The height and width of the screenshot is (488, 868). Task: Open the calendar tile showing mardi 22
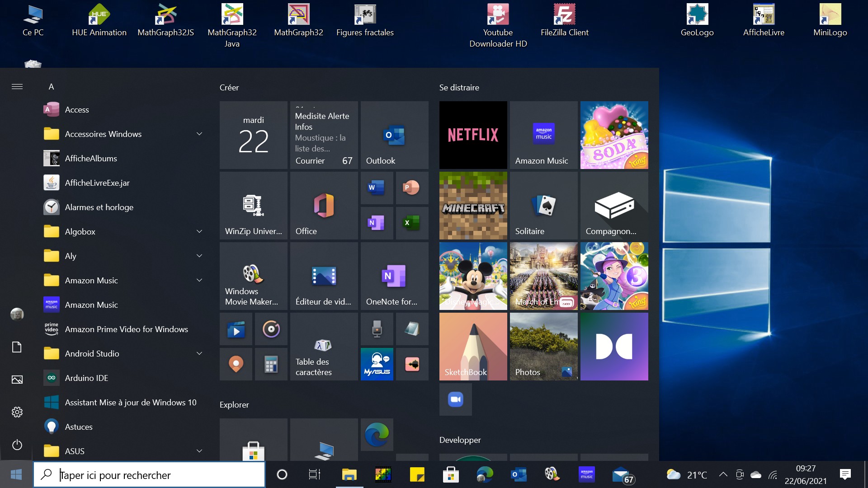pyautogui.click(x=253, y=135)
